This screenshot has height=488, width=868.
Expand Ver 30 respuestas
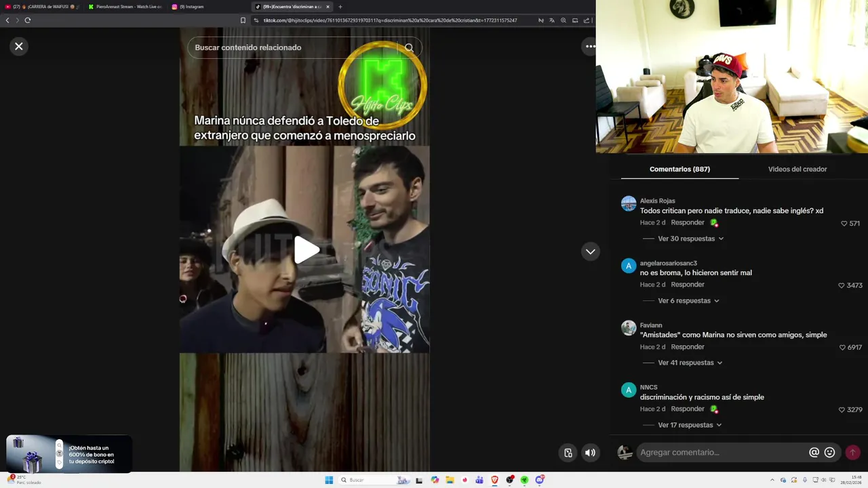(690, 239)
